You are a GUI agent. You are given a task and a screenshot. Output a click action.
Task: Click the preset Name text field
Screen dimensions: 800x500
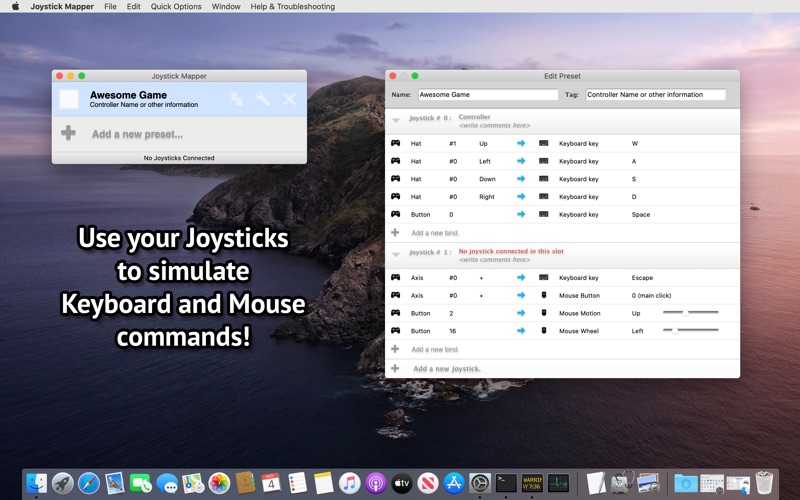point(487,95)
